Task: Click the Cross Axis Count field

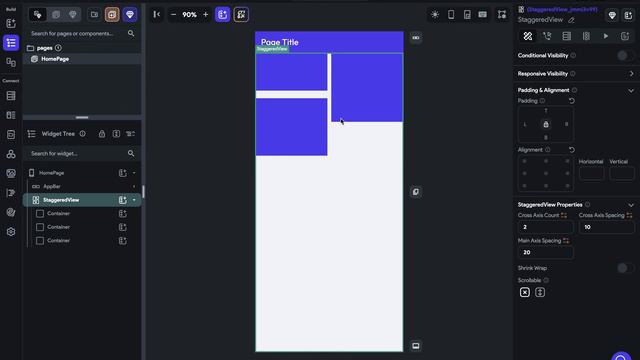Action: 545,227
